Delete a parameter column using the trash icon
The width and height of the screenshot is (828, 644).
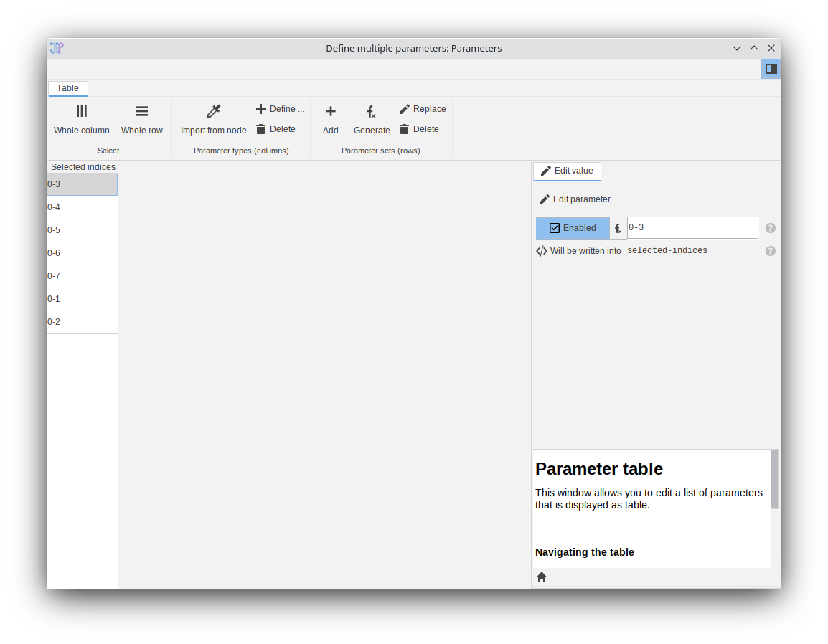tap(276, 129)
